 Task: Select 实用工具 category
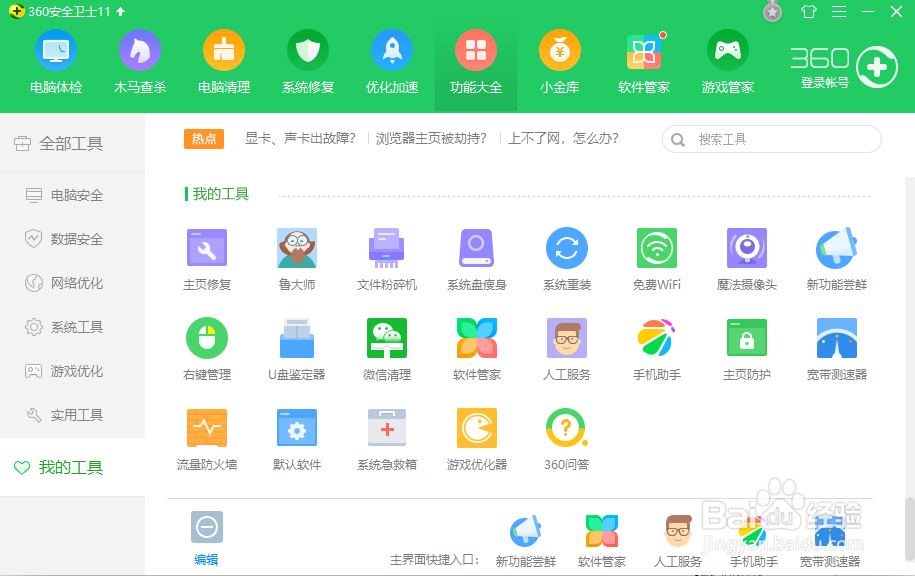(x=72, y=415)
